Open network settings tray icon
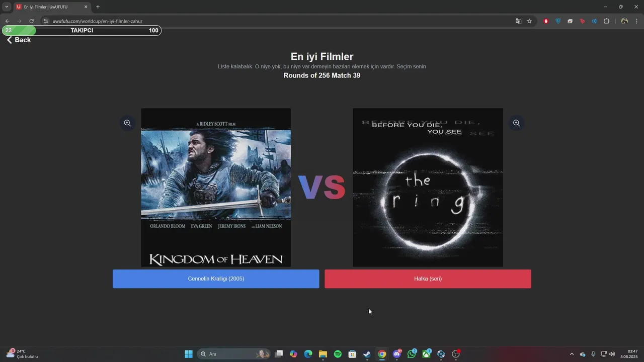 coord(604,354)
